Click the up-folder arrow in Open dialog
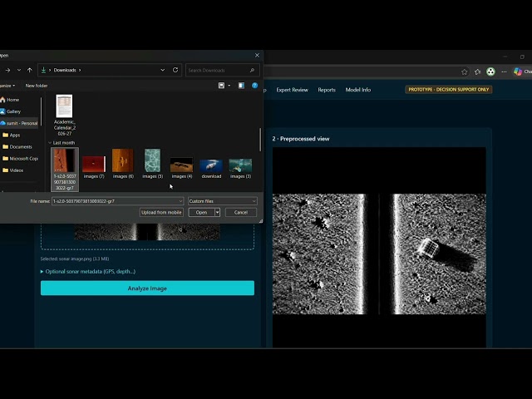Screen dimensions: 532x399 (30, 70)
